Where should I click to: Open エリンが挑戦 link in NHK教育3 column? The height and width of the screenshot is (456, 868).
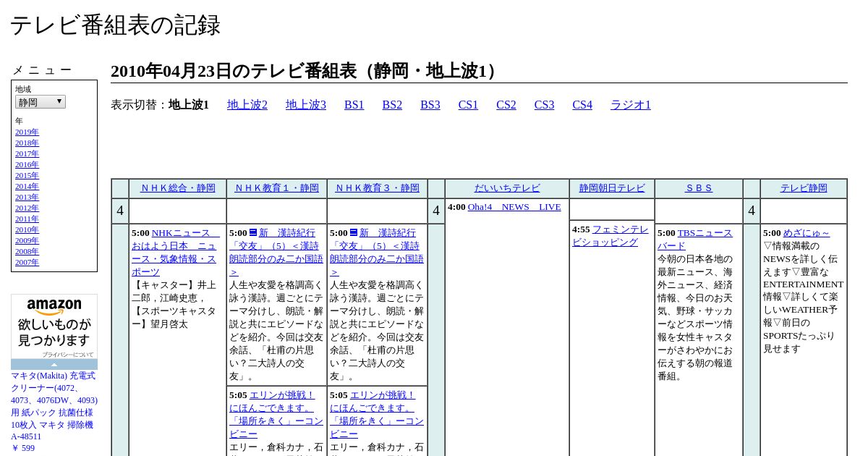click(377, 414)
